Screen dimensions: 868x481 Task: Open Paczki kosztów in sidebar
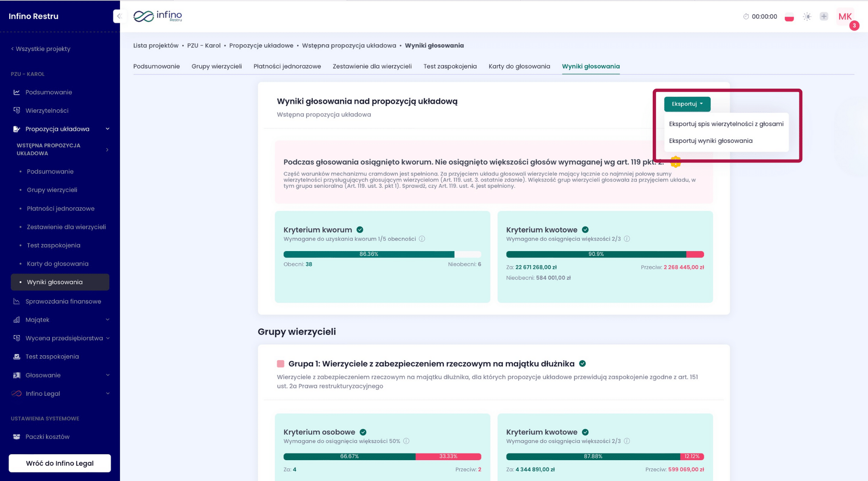click(x=47, y=436)
